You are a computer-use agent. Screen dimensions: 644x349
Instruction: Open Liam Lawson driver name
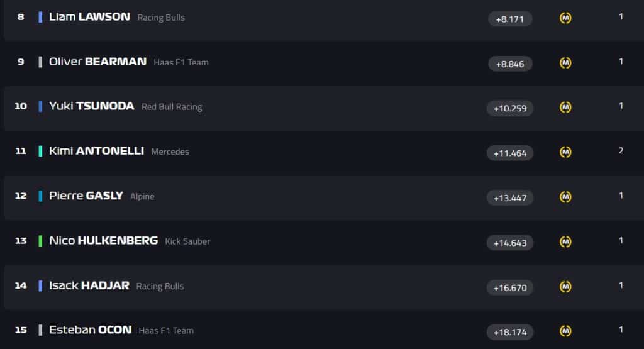[89, 17]
